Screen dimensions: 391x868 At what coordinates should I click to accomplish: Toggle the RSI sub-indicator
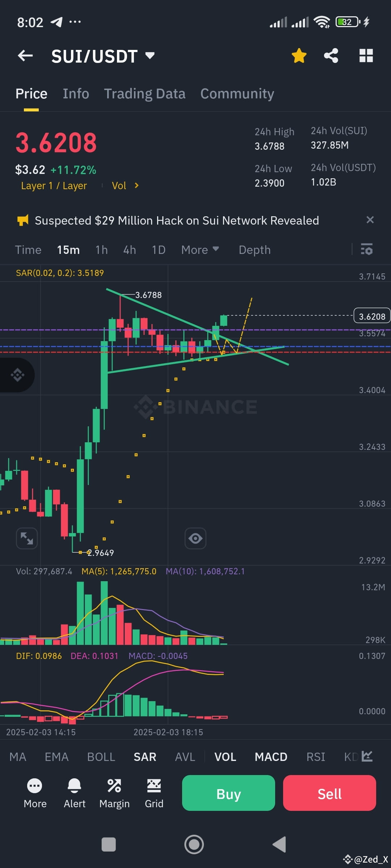click(x=316, y=757)
